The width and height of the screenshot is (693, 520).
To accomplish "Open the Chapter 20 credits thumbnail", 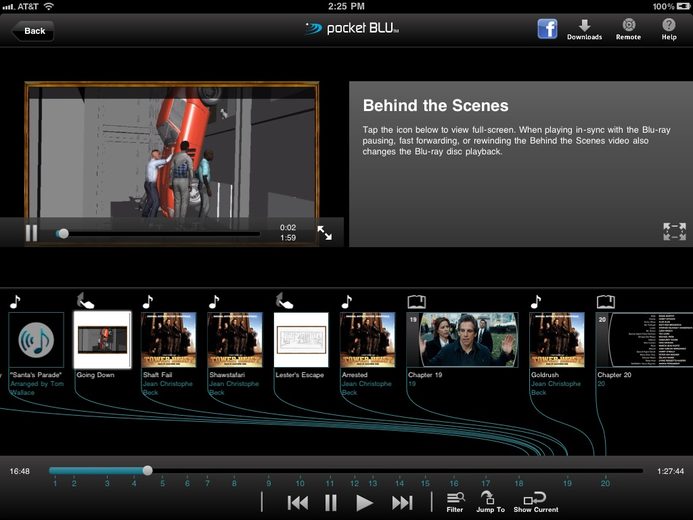I will 644,340.
